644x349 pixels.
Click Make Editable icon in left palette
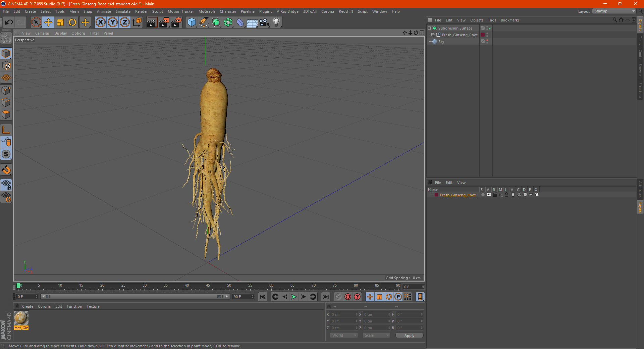tap(6, 38)
